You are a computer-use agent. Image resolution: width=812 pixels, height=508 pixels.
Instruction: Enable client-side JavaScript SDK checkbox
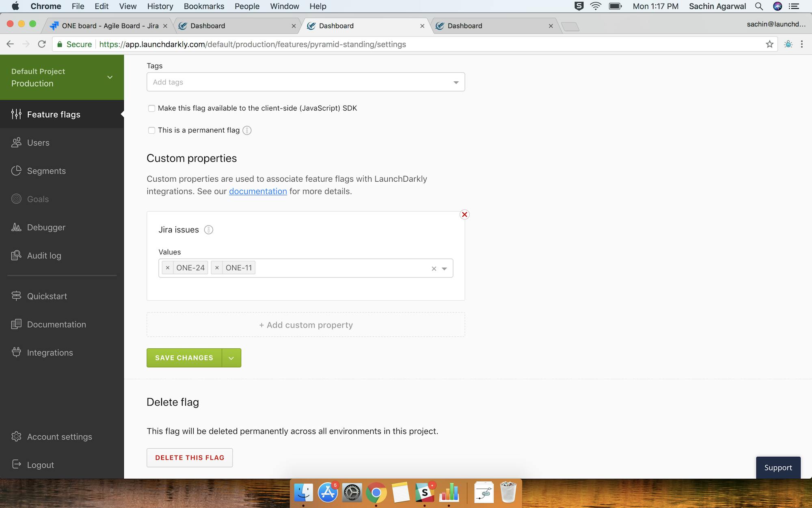151,108
